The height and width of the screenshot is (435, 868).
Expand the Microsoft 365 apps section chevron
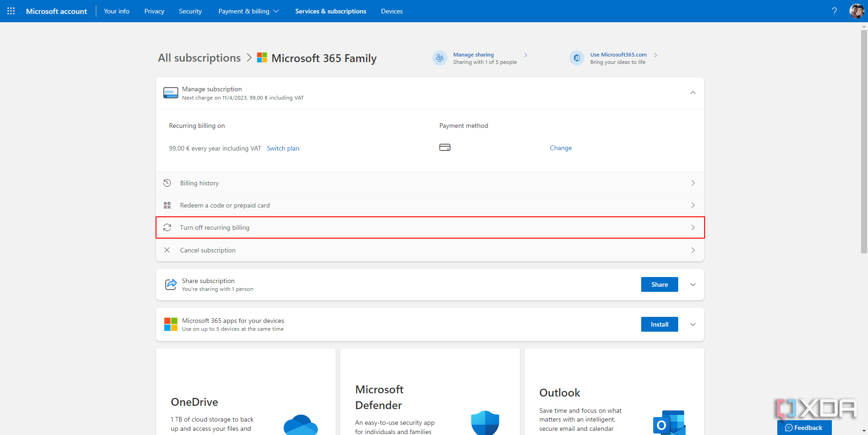(693, 324)
